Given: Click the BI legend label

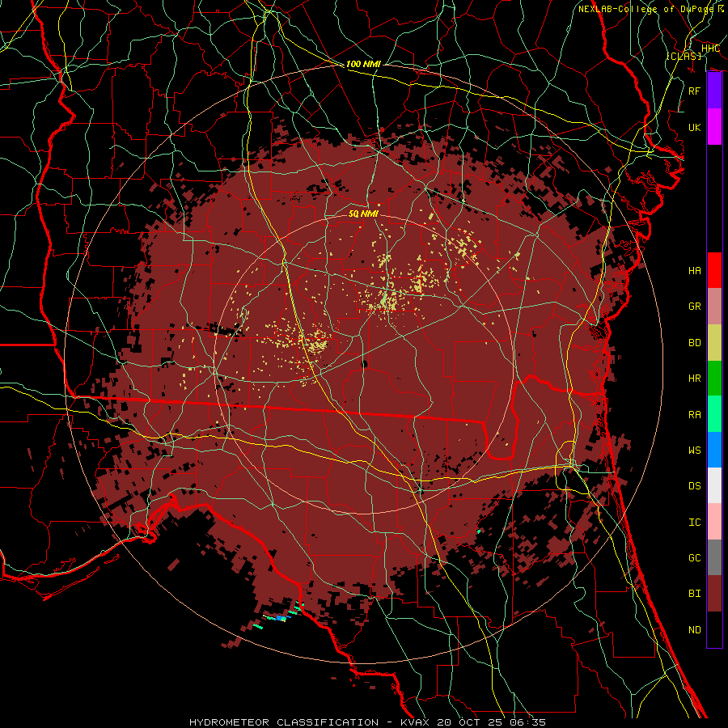Looking at the screenshot, I should [x=695, y=594].
